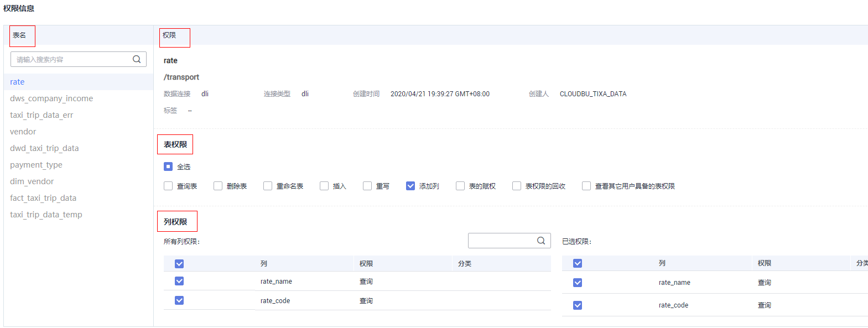Enable 查看其它用户具备的表权限 checkbox
This screenshot has height=328, width=868.
[x=586, y=186]
